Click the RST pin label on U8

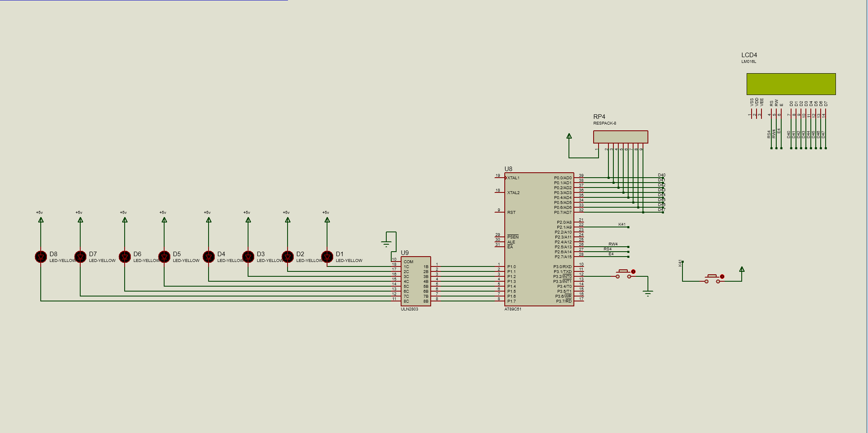point(511,213)
